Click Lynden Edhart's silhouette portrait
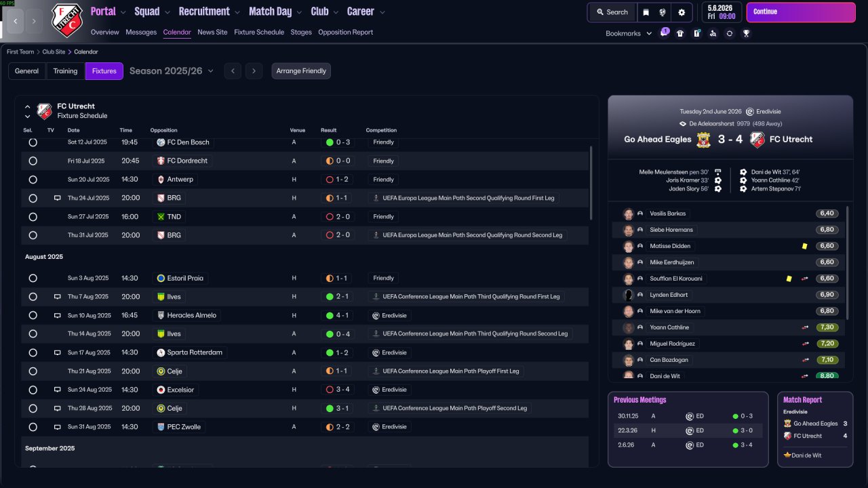Image resolution: width=868 pixels, height=488 pixels. click(629, 295)
